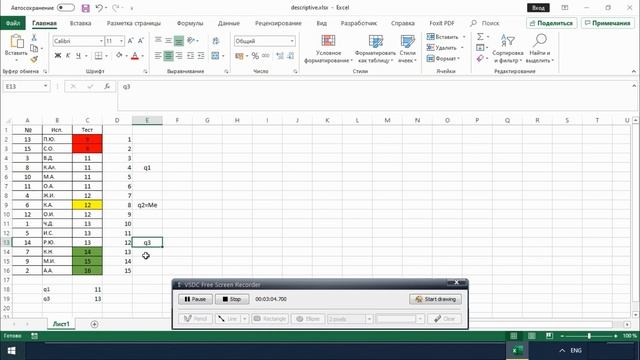640x360 pixels.
Task: Click the Поделиться button
Action: pyautogui.click(x=551, y=23)
